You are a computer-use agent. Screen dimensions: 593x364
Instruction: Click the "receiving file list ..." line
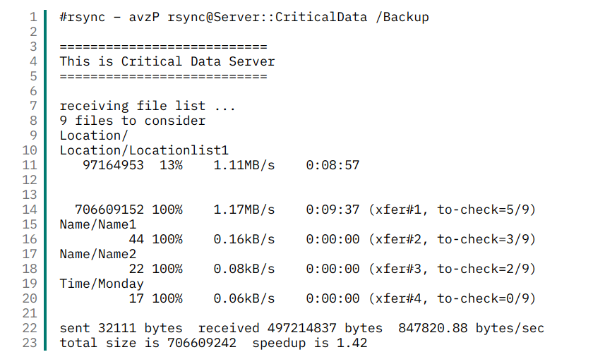tap(148, 106)
